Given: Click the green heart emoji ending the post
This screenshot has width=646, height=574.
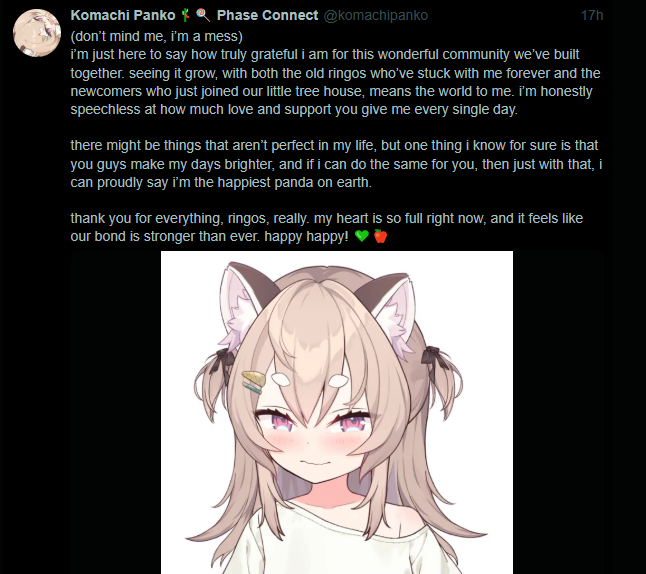Looking at the screenshot, I should (362, 236).
